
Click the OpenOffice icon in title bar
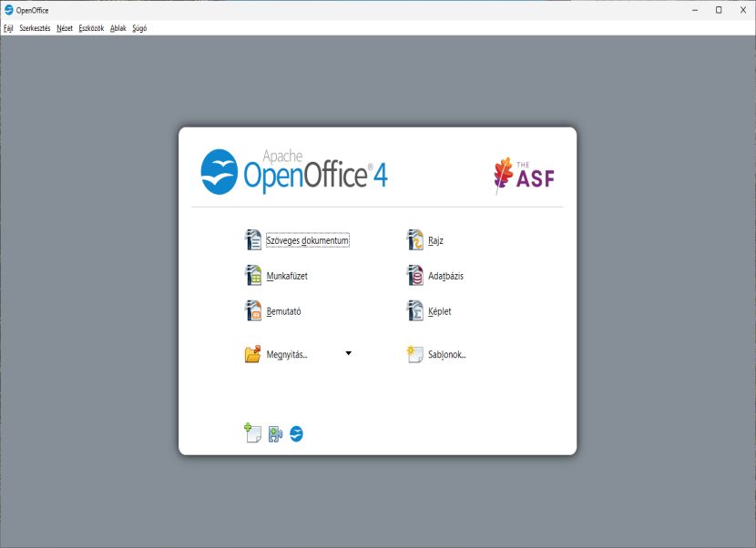(9, 10)
